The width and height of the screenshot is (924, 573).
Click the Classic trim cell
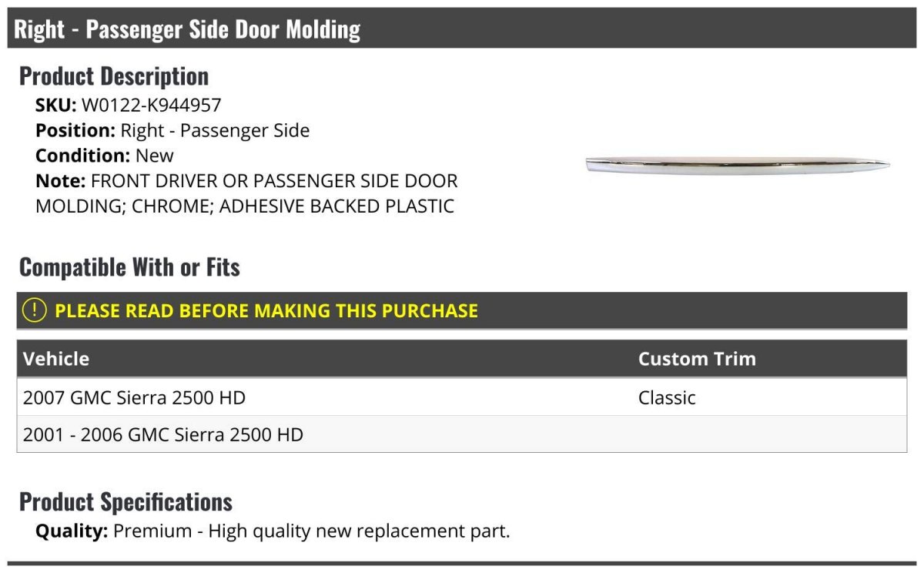coord(667,397)
